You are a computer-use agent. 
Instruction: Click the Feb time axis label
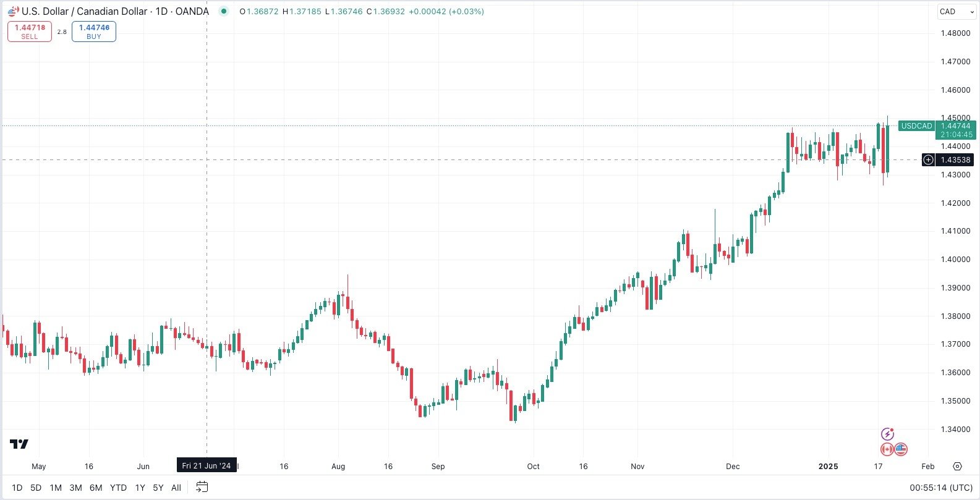(928, 467)
